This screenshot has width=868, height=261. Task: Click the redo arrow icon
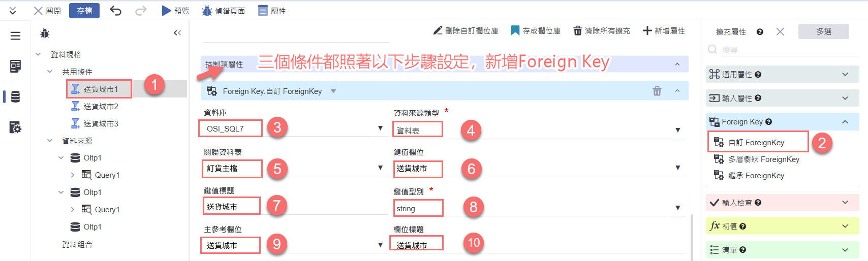pyautogui.click(x=141, y=11)
